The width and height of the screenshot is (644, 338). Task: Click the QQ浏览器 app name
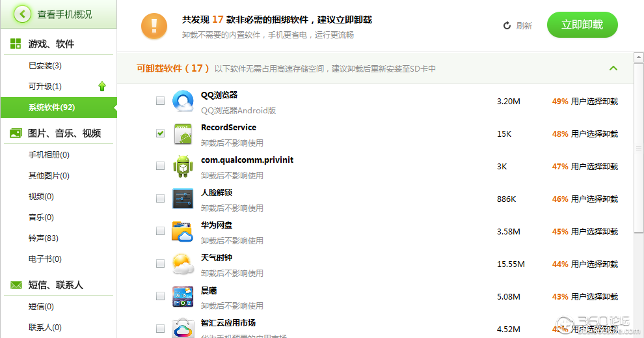click(x=219, y=95)
